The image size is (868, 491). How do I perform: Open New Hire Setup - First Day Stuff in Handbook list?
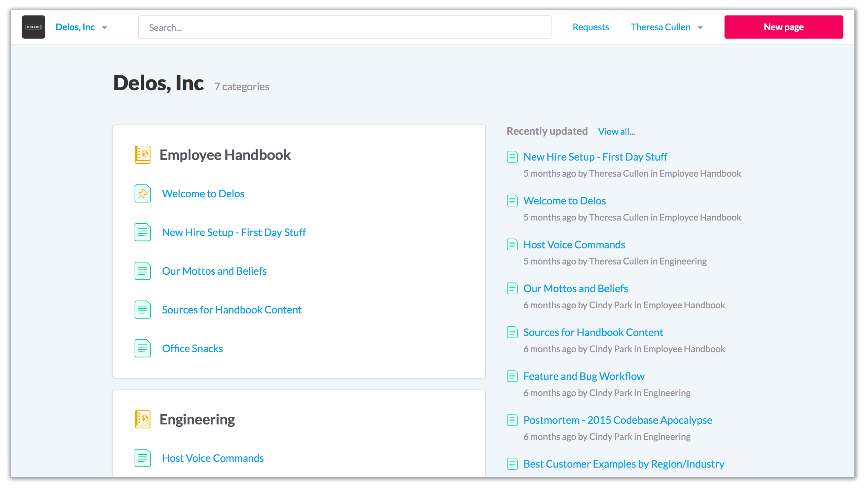pyautogui.click(x=234, y=232)
